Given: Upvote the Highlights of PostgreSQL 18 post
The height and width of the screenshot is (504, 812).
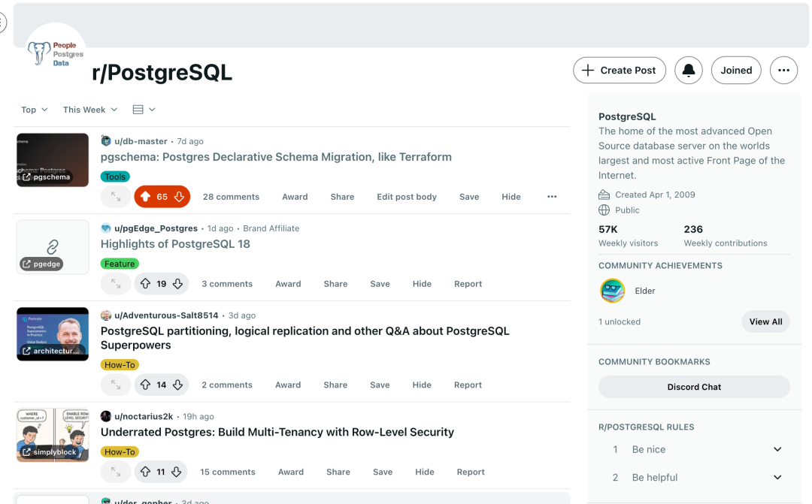Looking at the screenshot, I should 146,284.
